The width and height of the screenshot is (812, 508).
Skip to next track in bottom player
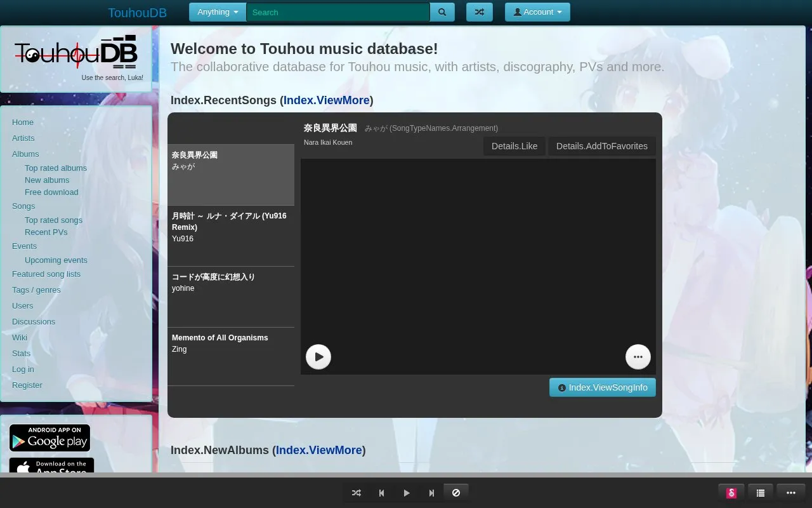coord(431,493)
